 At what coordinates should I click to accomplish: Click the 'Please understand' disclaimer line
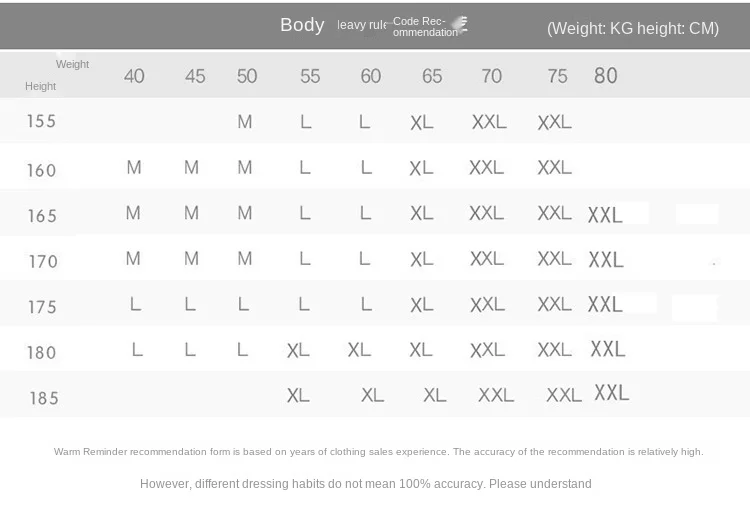pyautogui.click(x=365, y=484)
